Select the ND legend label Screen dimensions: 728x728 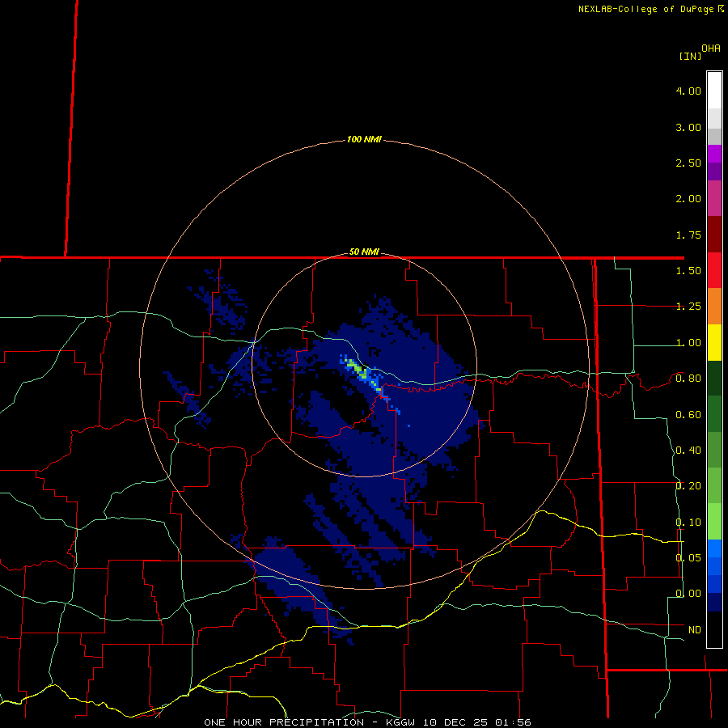pyautogui.click(x=695, y=630)
